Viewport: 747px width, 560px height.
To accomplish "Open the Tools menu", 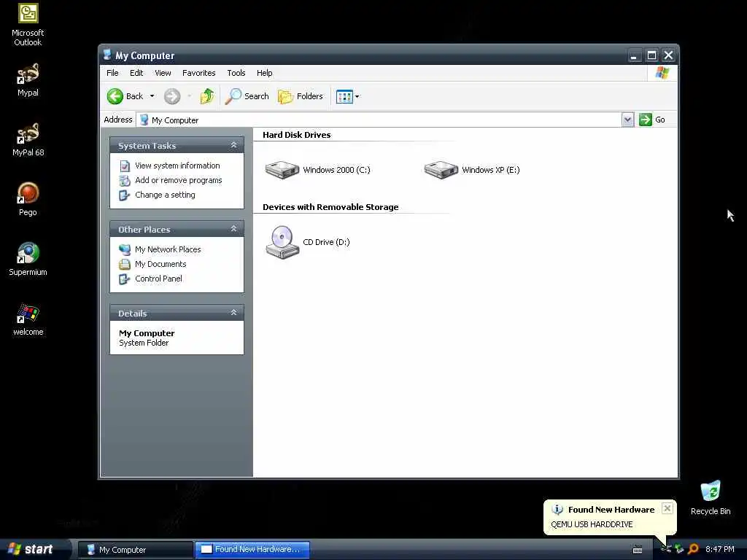I will [x=236, y=73].
